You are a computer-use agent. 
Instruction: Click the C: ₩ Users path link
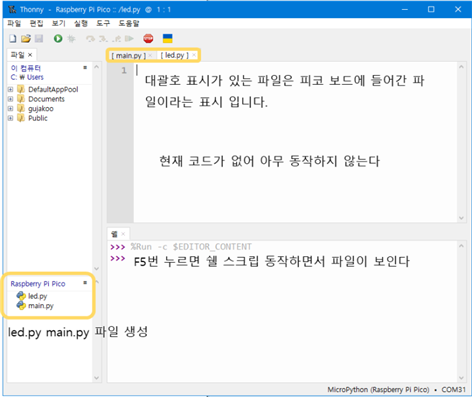point(27,77)
